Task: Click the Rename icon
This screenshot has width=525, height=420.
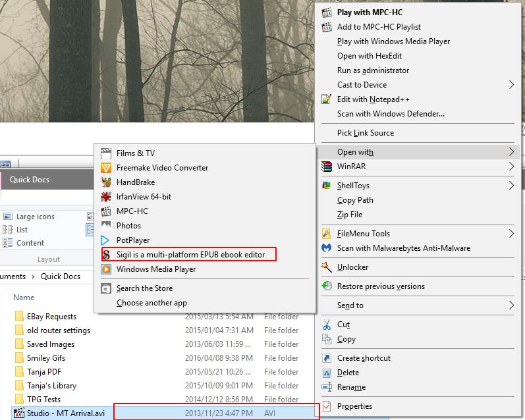Action: tap(327, 387)
